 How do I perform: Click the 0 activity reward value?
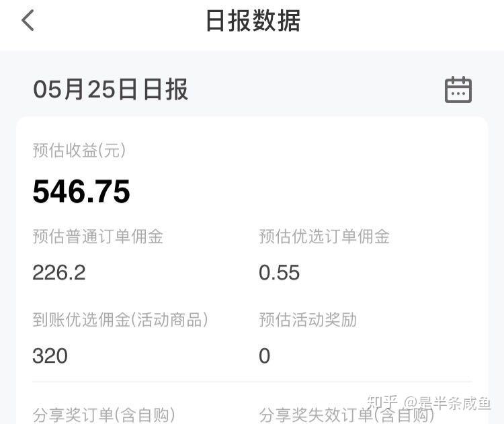pos(265,355)
